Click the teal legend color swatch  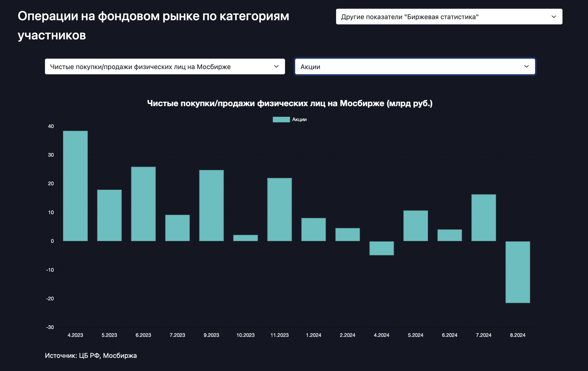281,119
